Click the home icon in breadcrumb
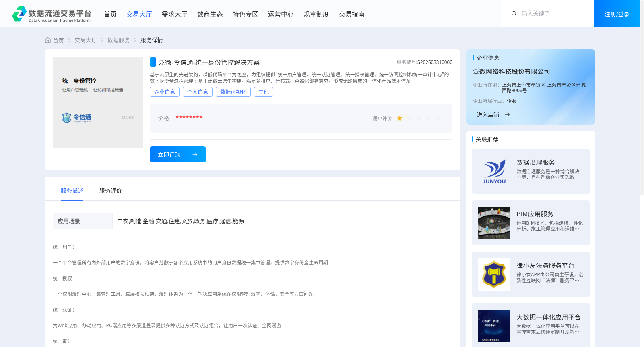 click(x=48, y=40)
